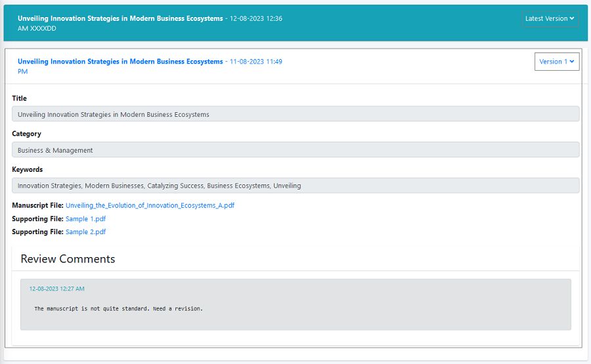The width and height of the screenshot is (591, 364).
Task: Click the 11-08-2023 11:49 version timestamp
Action: tap(255, 62)
